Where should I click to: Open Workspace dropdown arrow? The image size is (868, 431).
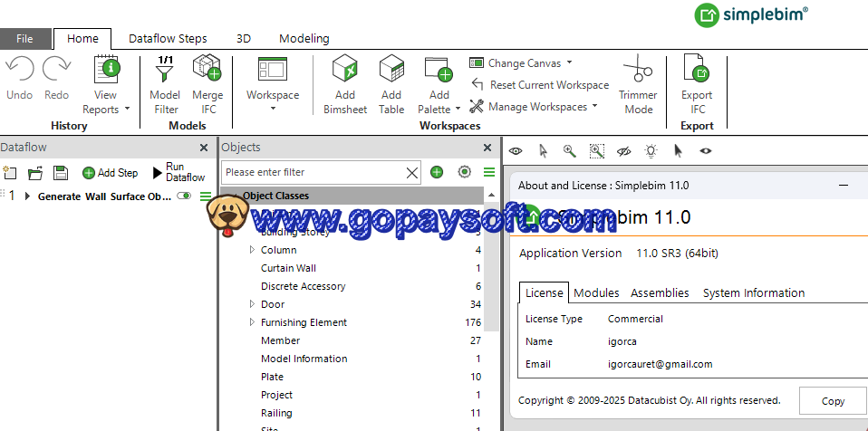click(x=273, y=109)
